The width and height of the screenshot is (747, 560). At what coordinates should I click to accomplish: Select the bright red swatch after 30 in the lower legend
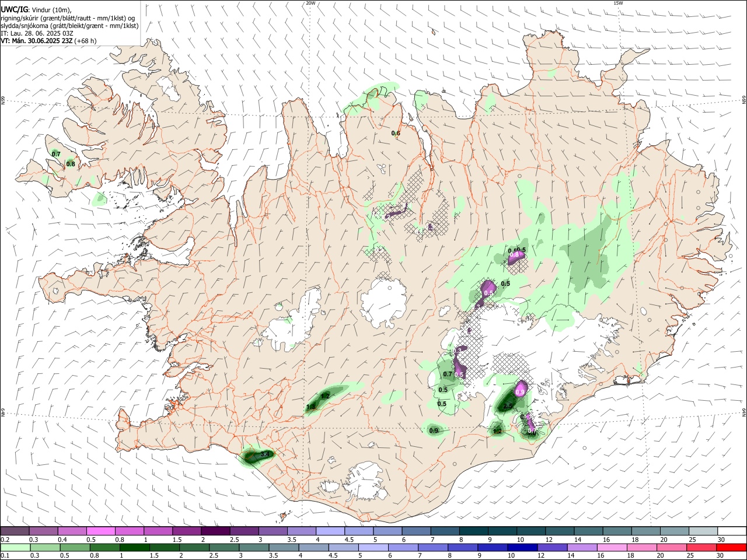[x=732, y=547]
